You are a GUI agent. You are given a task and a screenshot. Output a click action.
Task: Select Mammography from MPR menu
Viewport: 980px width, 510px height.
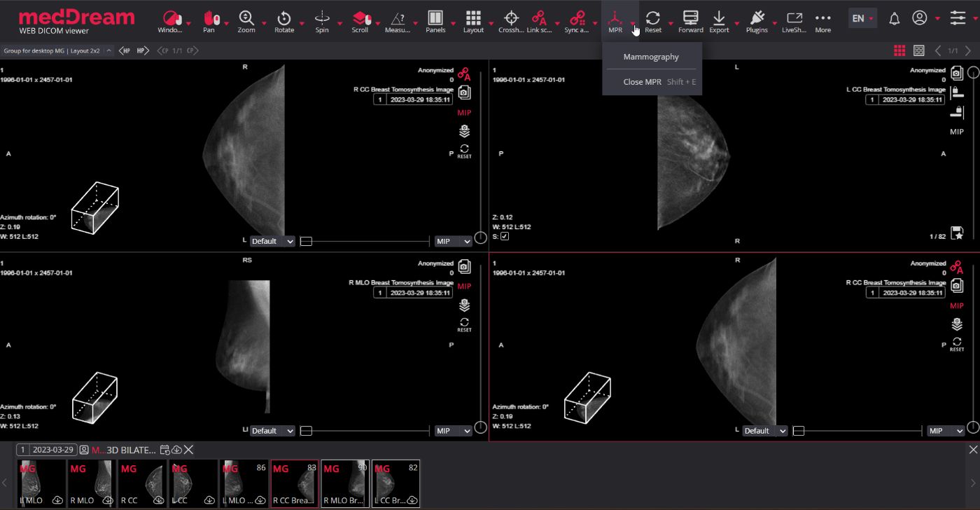pyautogui.click(x=651, y=57)
